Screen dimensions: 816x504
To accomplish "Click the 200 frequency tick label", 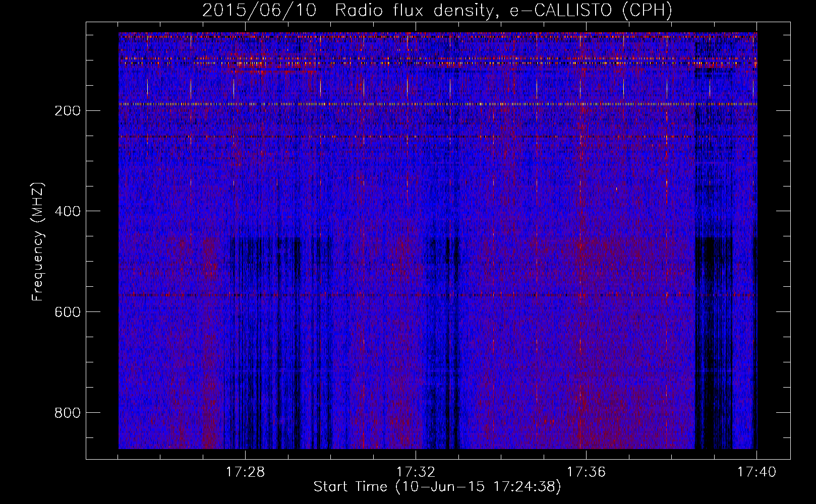I will point(67,111).
